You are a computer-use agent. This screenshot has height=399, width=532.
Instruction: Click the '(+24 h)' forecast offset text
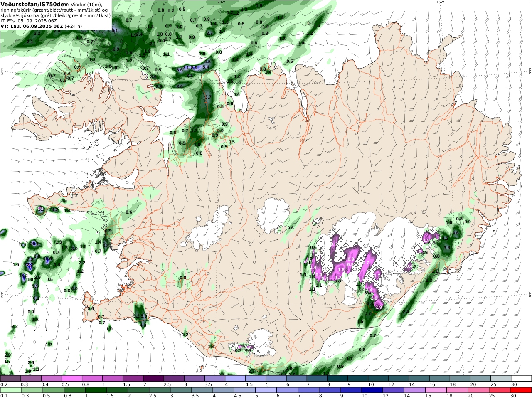pos(73,26)
